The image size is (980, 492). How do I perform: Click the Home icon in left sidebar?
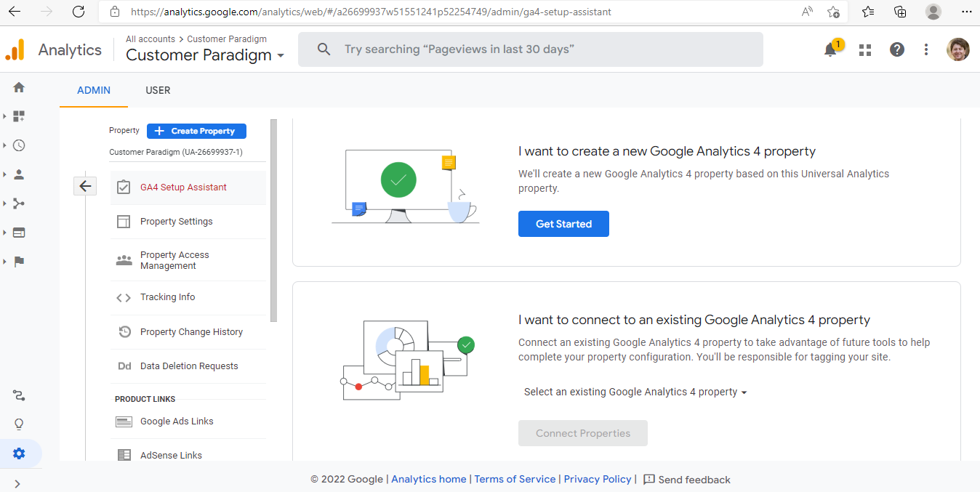pyautogui.click(x=19, y=87)
